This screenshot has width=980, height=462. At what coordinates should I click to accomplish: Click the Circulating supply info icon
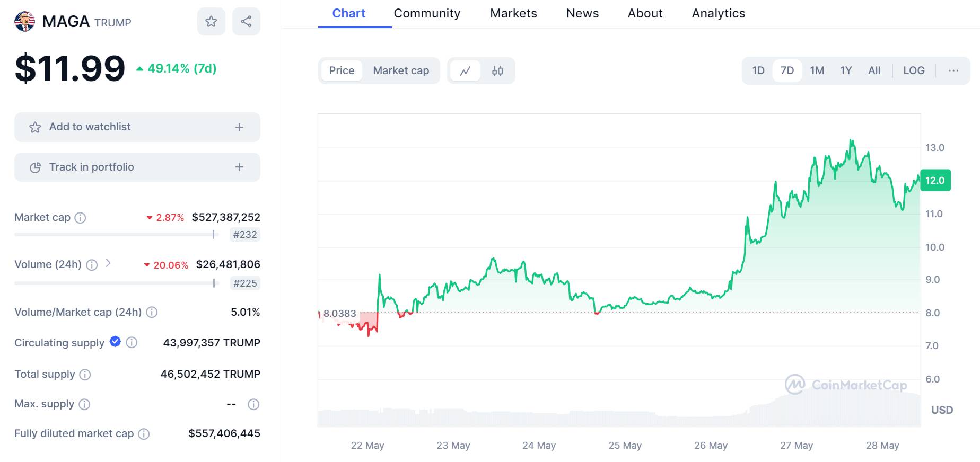tap(132, 343)
